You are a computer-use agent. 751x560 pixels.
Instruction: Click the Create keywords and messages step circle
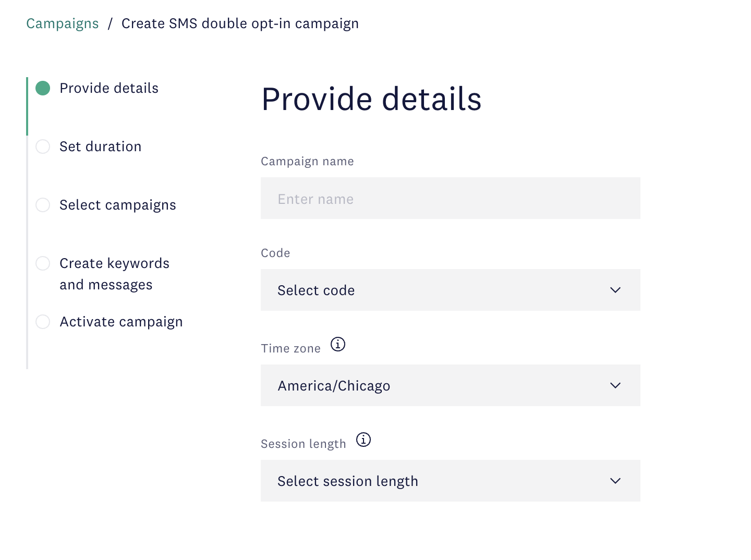[x=43, y=263]
